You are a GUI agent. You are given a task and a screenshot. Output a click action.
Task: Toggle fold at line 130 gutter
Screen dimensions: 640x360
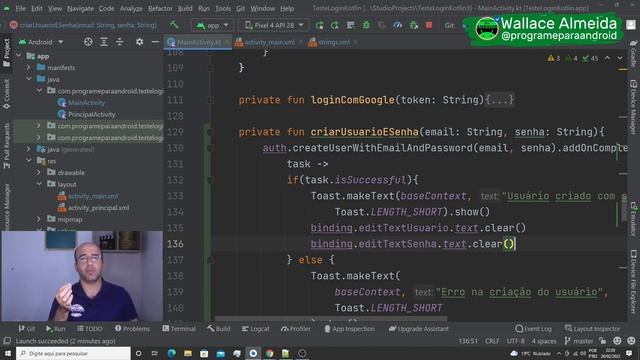[x=211, y=148]
